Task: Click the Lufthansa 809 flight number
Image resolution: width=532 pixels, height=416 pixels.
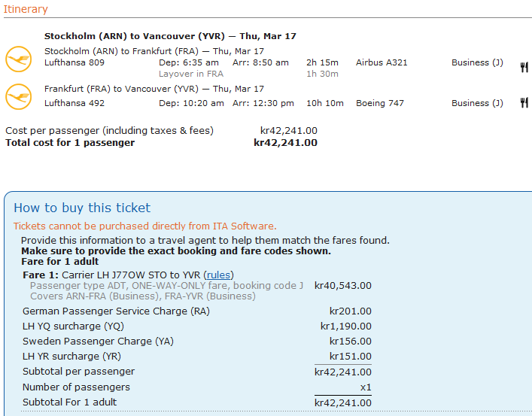Action: (74, 62)
